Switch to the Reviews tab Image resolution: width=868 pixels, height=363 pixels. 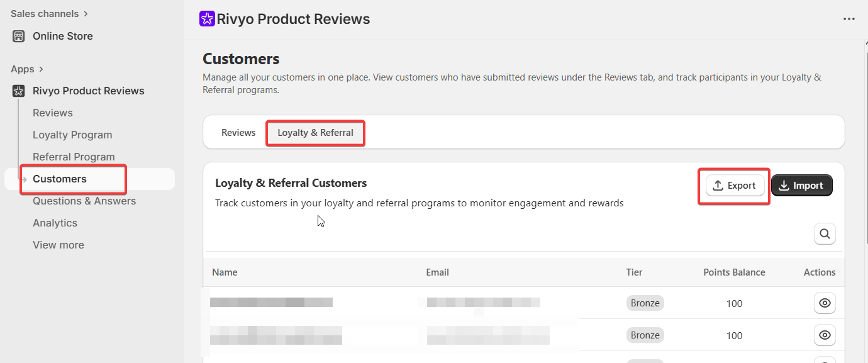[x=238, y=133]
